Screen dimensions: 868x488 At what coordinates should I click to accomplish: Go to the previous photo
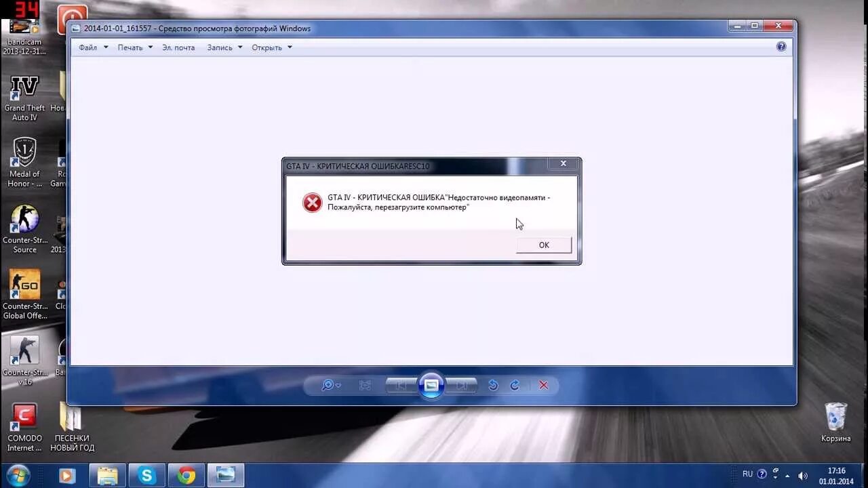(x=401, y=385)
